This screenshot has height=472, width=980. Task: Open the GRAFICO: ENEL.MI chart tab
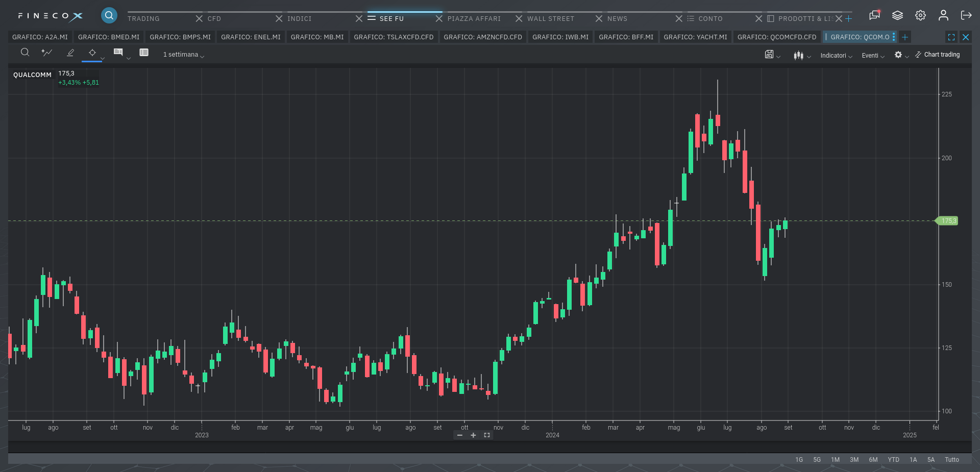point(251,37)
